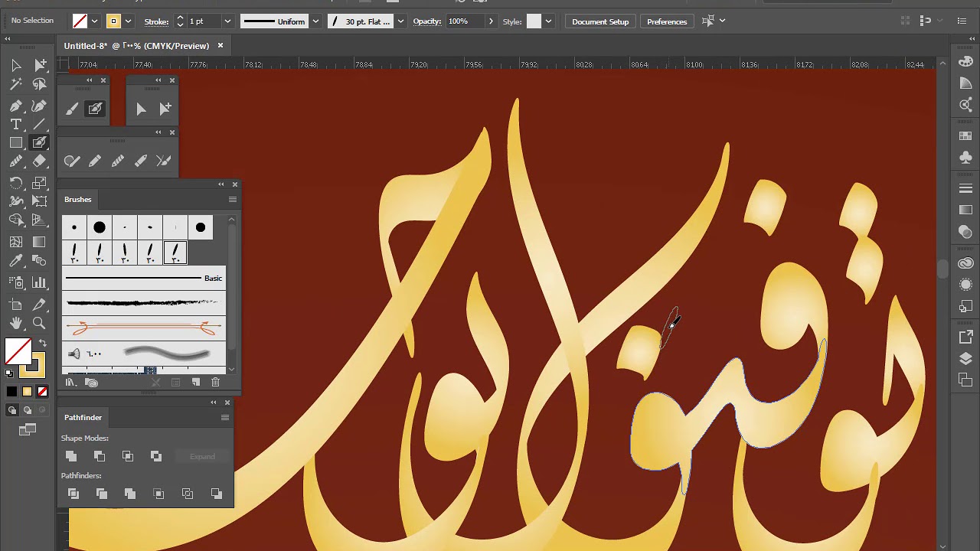Image resolution: width=980 pixels, height=551 pixels.
Task: Select the Column Graph tool
Action: point(40,283)
